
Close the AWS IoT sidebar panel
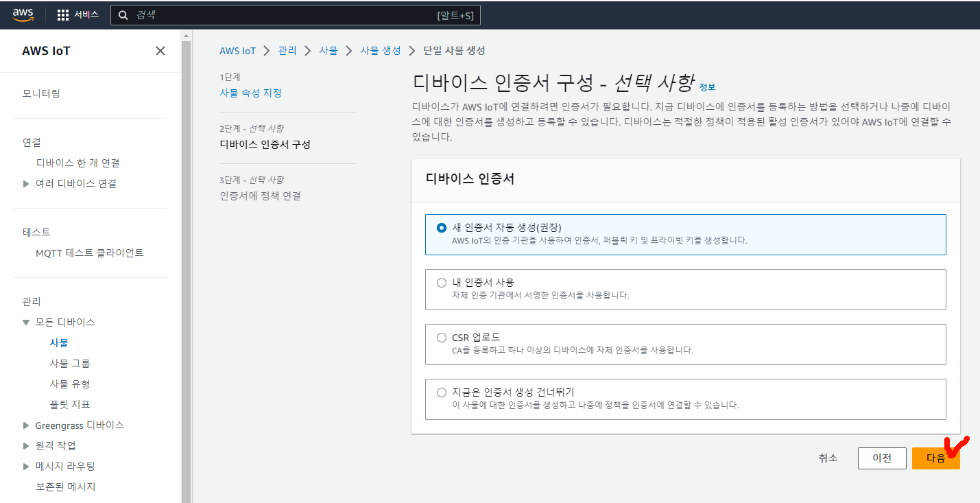(160, 51)
